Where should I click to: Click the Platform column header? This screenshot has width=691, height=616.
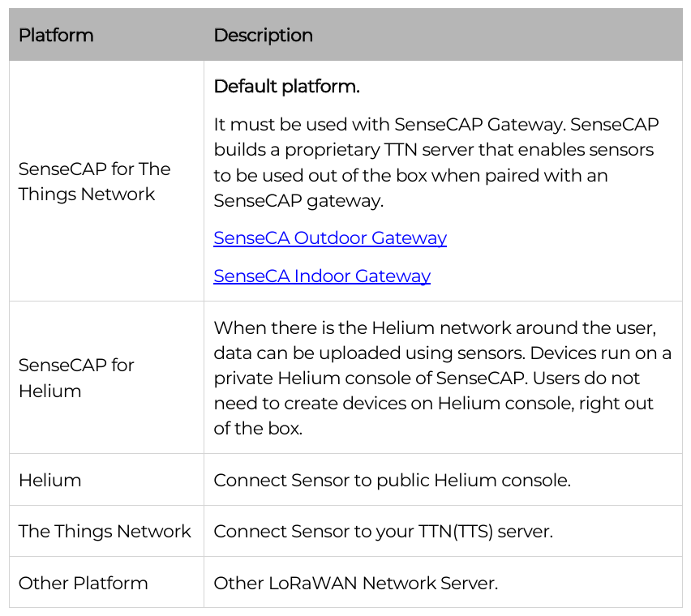(56, 35)
